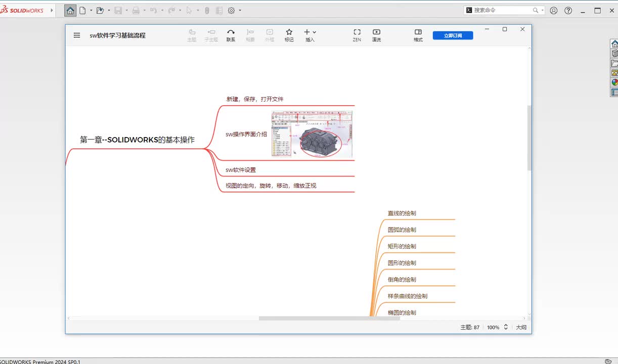
Task: Enter ZEN mode
Action: coord(357,35)
